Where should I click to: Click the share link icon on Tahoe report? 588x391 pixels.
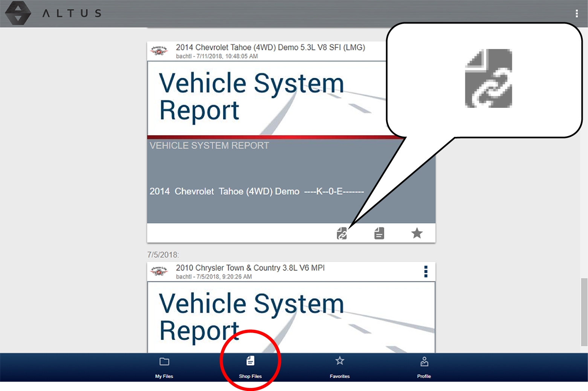(342, 233)
